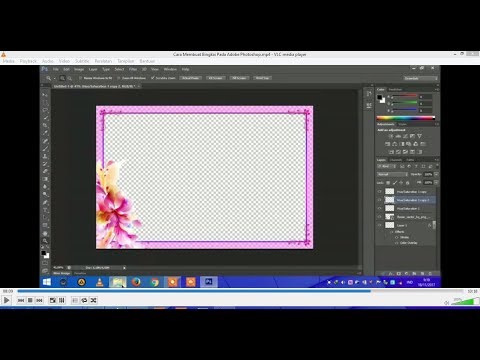
Task: Lock all layer attributes with padlock
Action: click(407, 183)
